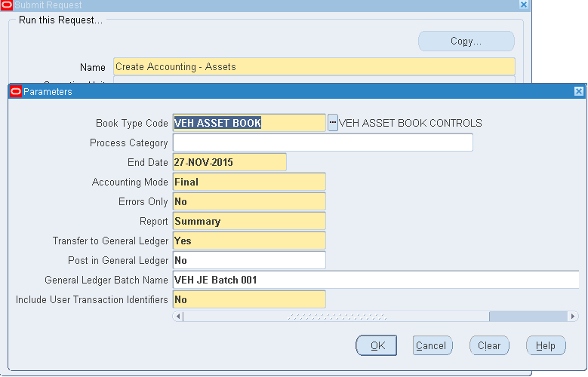Click the empty Process Category field
This screenshot has width=588, height=377.
pyautogui.click(x=322, y=143)
